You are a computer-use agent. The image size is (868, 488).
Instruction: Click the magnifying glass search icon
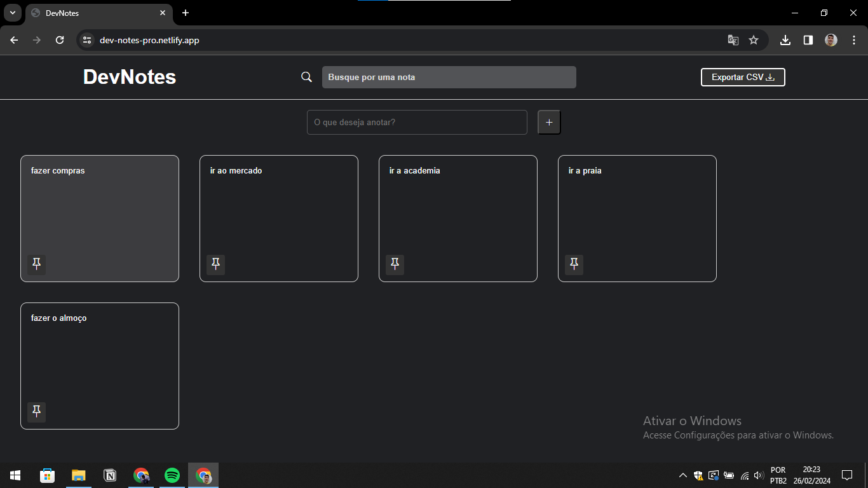click(x=306, y=77)
